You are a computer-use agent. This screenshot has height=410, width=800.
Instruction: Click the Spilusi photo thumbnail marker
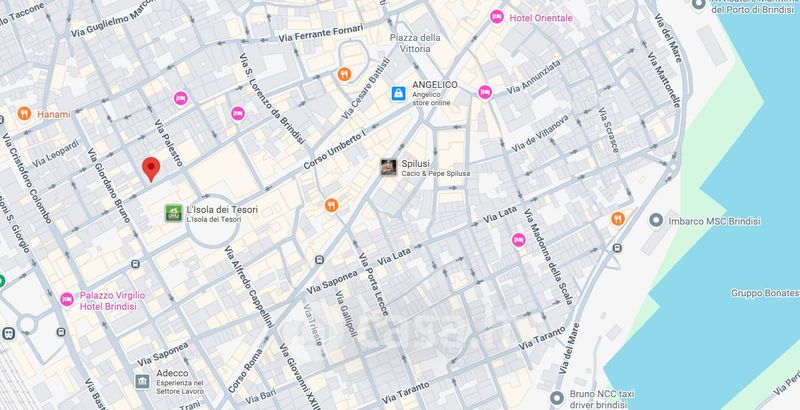[389, 167]
